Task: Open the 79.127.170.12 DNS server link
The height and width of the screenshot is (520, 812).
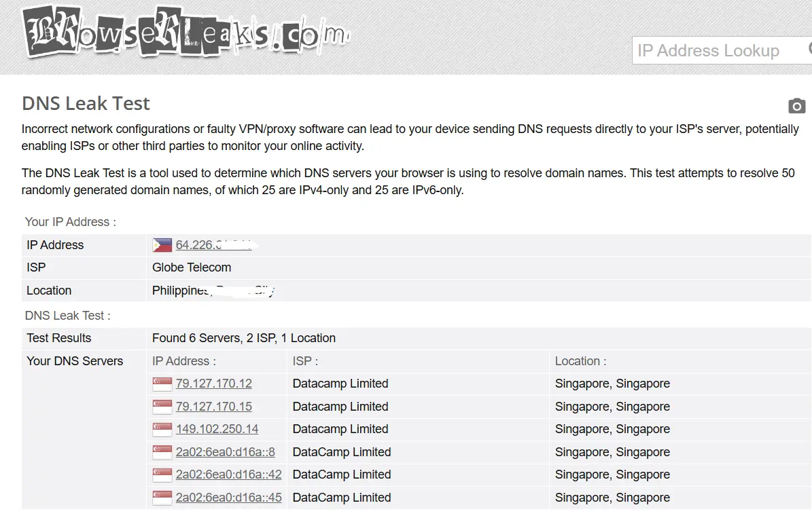Action: click(x=214, y=384)
